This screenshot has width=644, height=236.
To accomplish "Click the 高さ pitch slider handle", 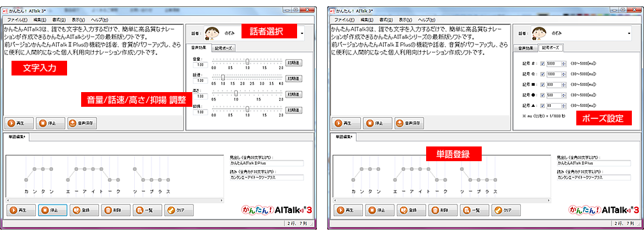I will (236, 93).
